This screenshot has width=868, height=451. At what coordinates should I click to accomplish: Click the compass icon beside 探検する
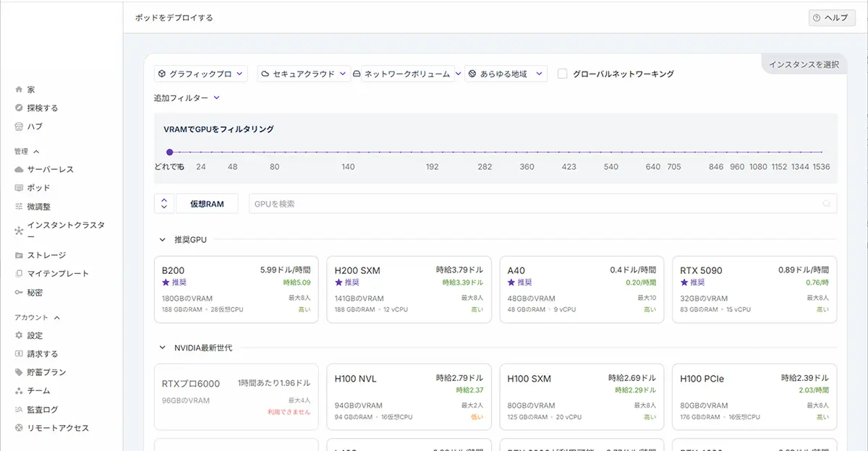(19, 108)
